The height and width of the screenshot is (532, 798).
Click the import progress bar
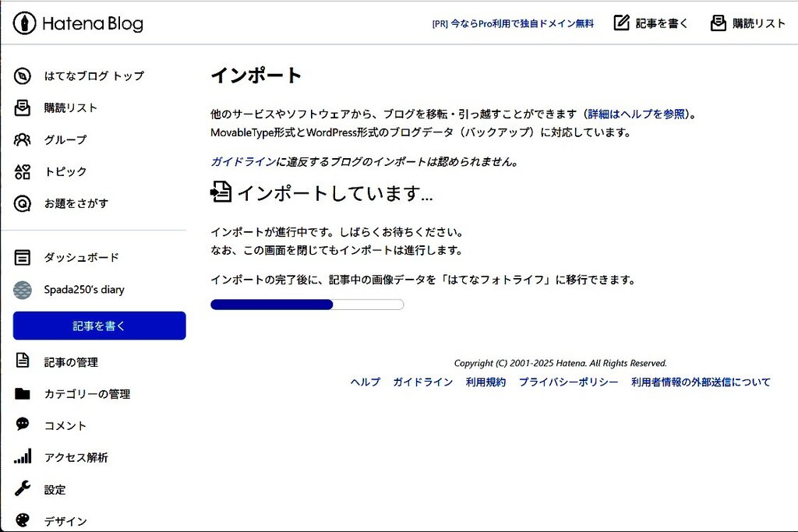307,305
